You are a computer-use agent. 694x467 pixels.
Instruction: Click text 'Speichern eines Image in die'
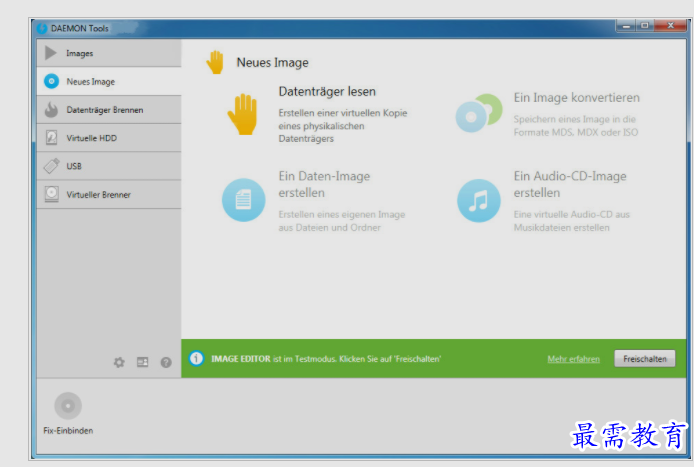click(574, 119)
